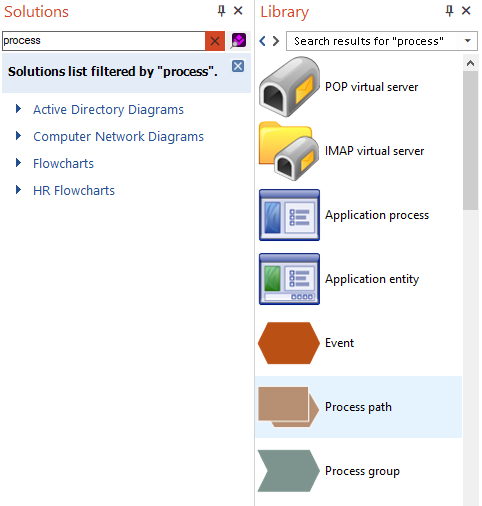
Task: Click the "Process group" label
Action: [362, 471]
